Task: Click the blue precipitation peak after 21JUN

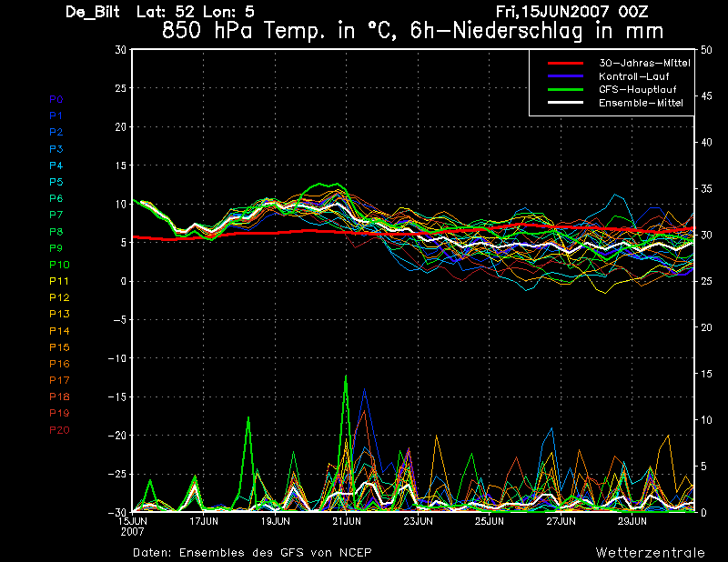Action: [365, 391]
